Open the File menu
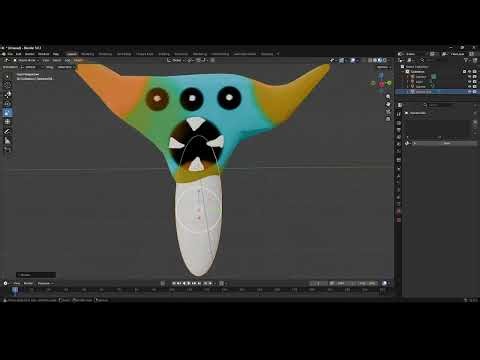Image resolution: width=480 pixels, height=360 pixels. (10, 54)
